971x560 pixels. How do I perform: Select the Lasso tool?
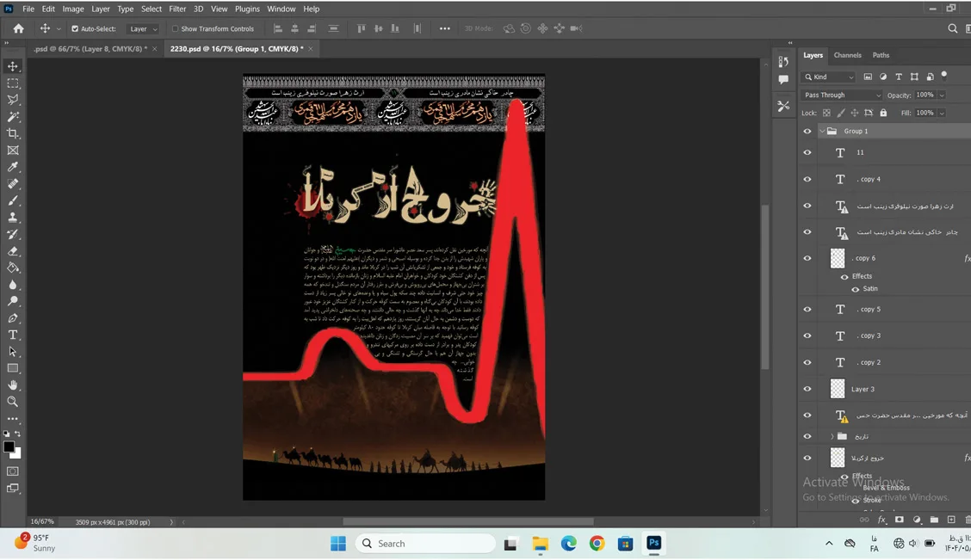click(x=12, y=100)
